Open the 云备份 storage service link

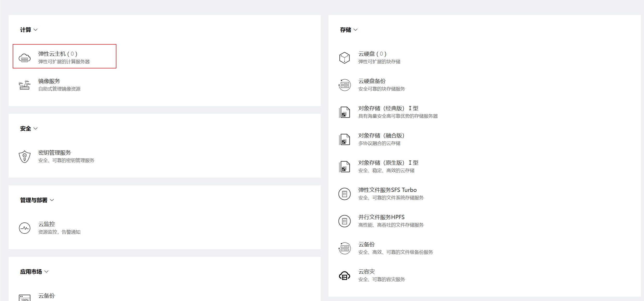point(366,244)
